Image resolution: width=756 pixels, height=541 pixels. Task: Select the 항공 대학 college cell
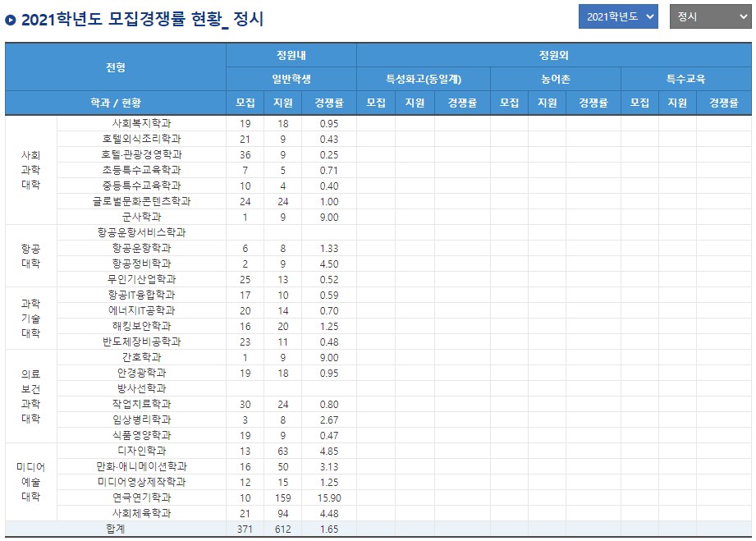31,256
